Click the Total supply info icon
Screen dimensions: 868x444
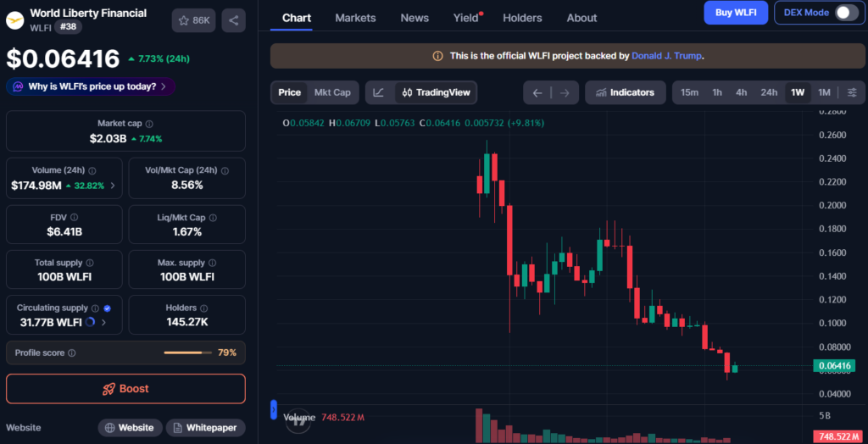pos(90,263)
